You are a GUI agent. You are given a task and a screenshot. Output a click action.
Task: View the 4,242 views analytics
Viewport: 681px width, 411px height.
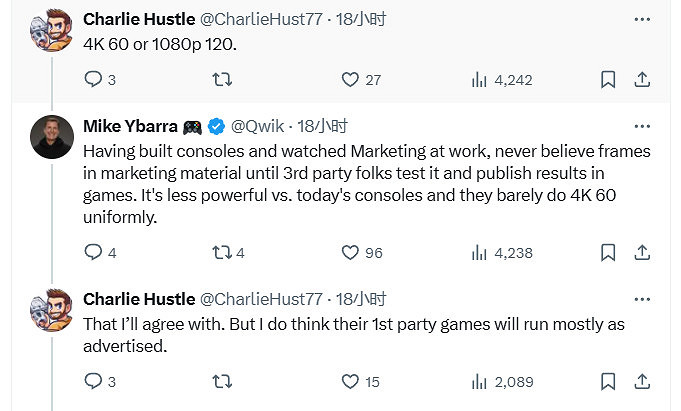(479, 80)
